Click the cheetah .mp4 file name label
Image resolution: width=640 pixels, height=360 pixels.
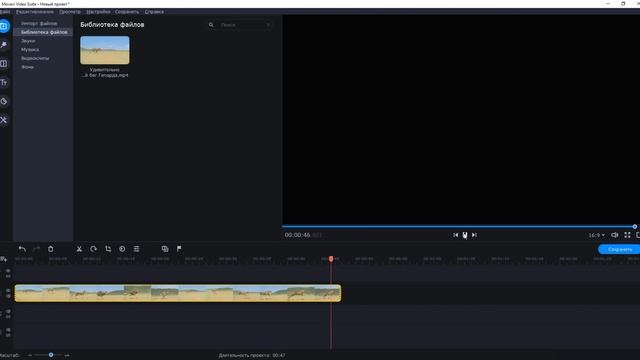point(105,73)
